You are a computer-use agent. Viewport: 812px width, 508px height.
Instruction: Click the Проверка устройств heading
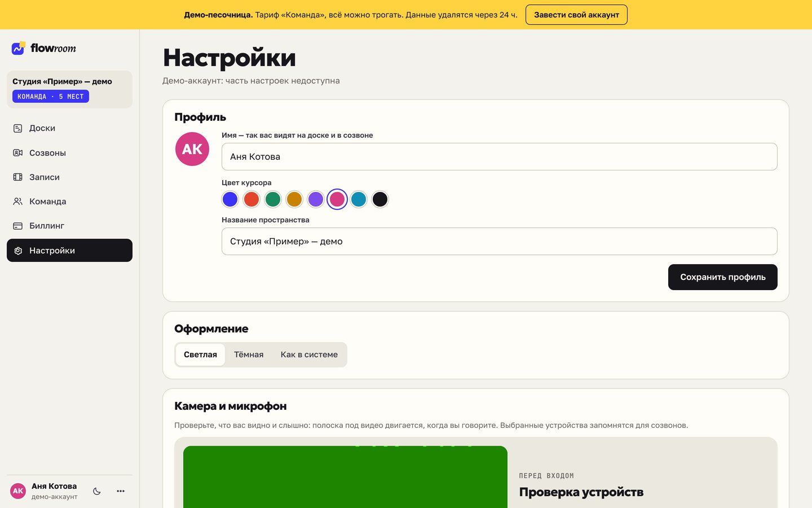click(581, 492)
